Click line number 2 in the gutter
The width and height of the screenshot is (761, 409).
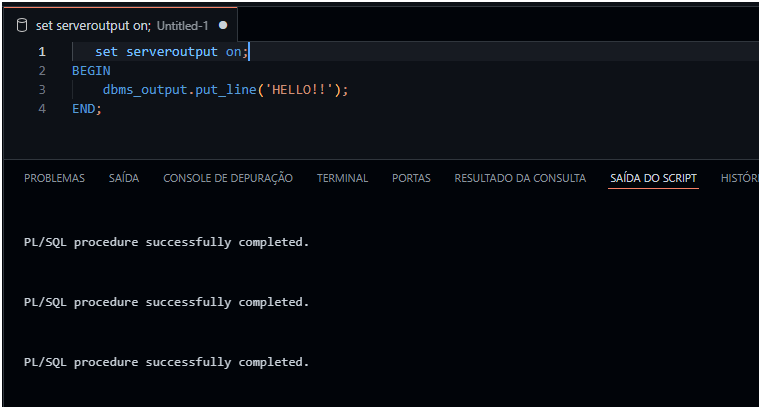coord(42,71)
